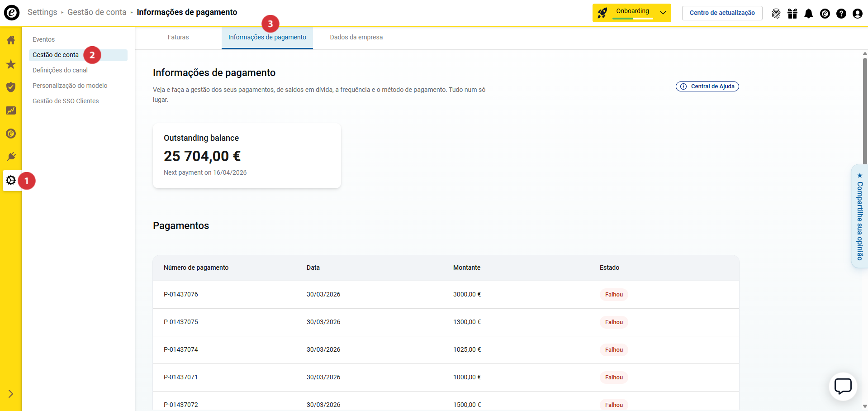Switch to the Dados da empresa tab
Viewport: 868px width, 411px height.
tap(356, 38)
